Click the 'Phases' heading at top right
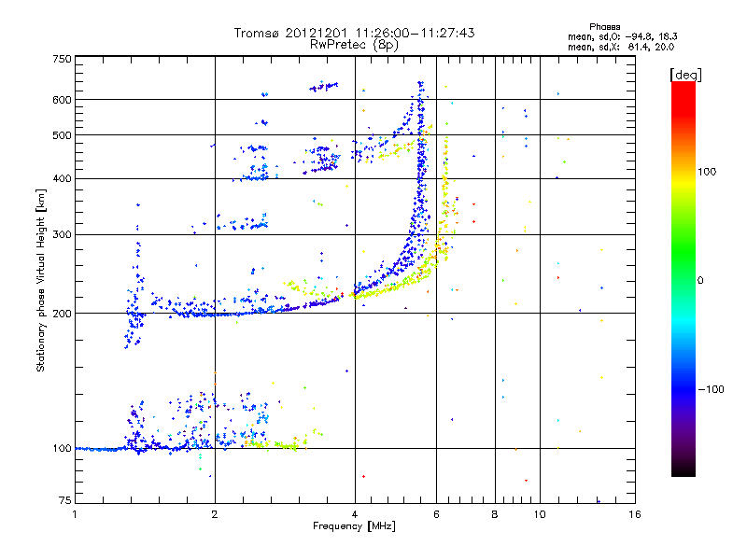This screenshot has height=560, width=747. [x=604, y=27]
